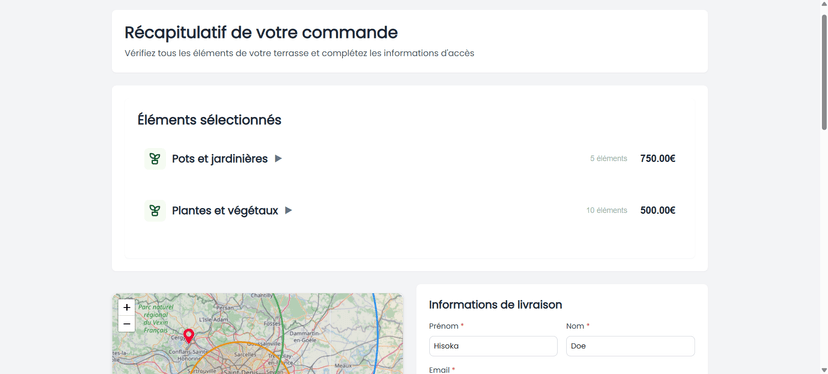Click the Pots et jardinières label
The image size is (828, 374).
[220, 158]
